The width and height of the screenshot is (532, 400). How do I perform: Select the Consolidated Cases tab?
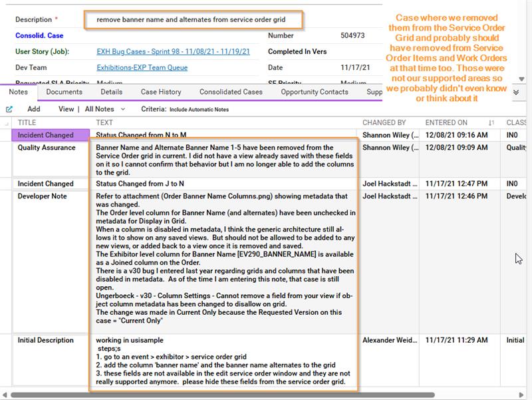(231, 92)
